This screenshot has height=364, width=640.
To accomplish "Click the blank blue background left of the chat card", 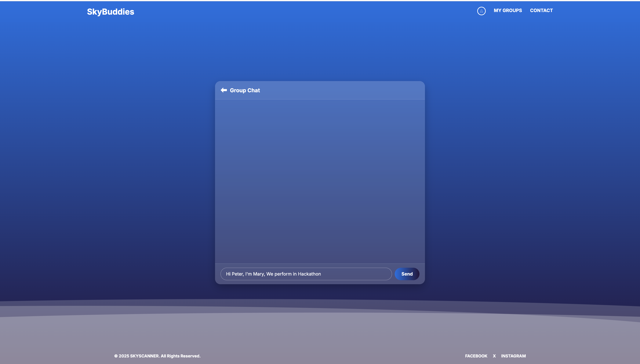I will point(108,175).
